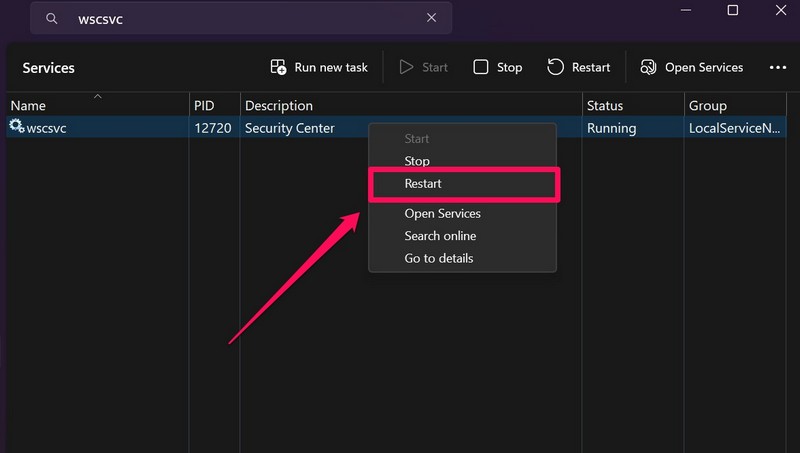The image size is (800, 453).
Task: Click the Group column header
Action: coord(708,106)
